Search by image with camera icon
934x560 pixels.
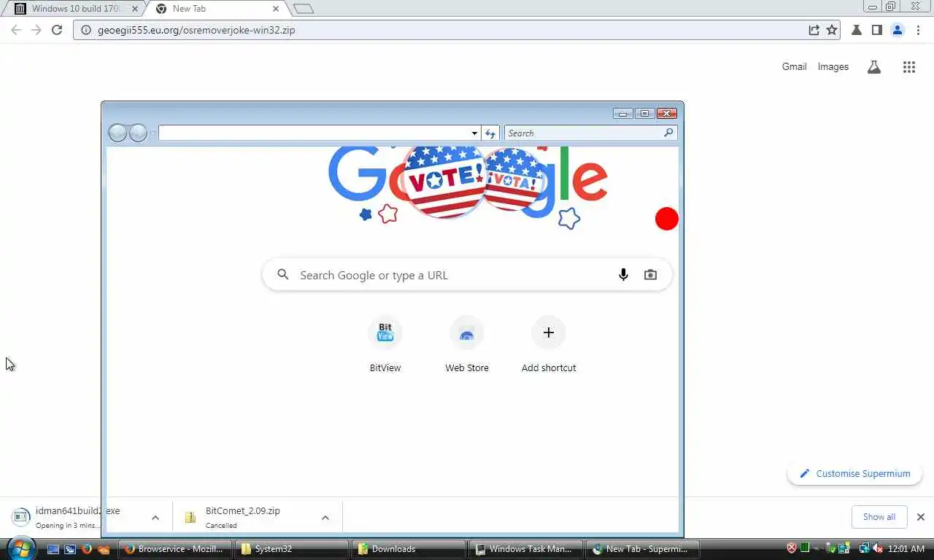pos(650,275)
